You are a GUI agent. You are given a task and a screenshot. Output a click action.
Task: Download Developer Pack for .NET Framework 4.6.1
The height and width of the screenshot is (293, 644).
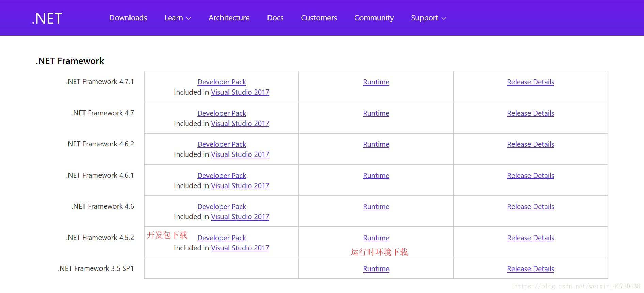[x=222, y=176]
